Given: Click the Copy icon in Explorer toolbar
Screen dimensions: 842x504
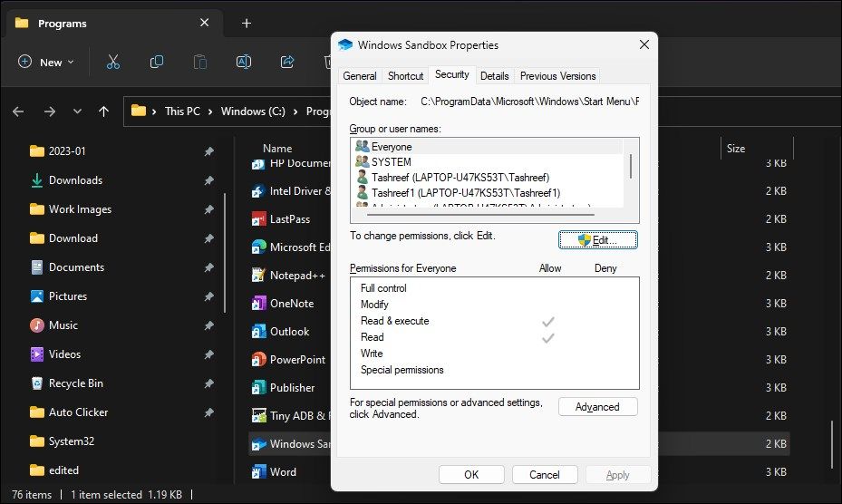Looking at the screenshot, I should [x=156, y=62].
